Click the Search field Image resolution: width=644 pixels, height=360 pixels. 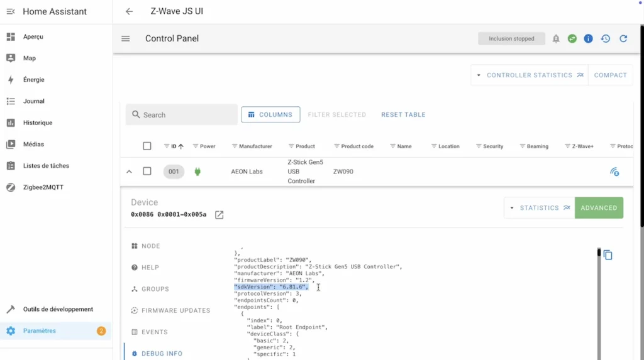[x=182, y=114]
